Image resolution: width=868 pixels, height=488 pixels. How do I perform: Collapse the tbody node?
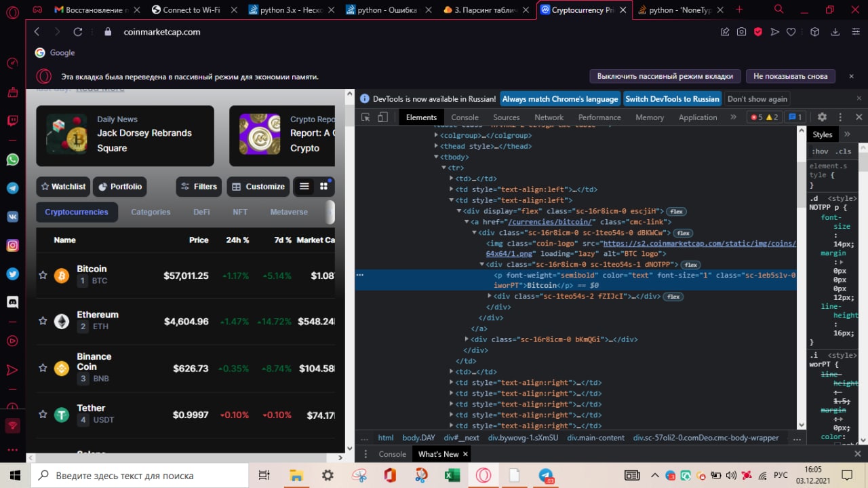coord(435,157)
